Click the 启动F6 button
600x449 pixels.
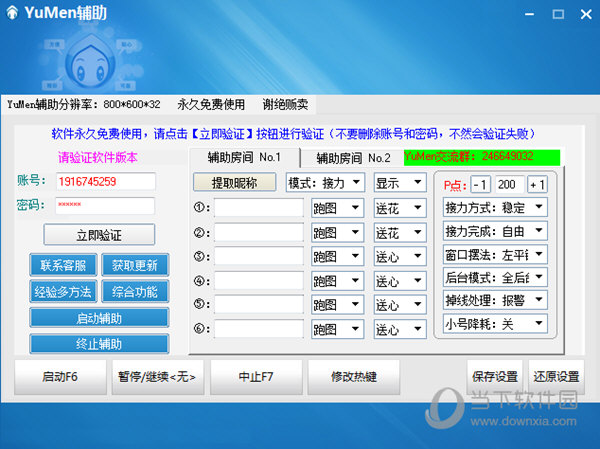60,377
